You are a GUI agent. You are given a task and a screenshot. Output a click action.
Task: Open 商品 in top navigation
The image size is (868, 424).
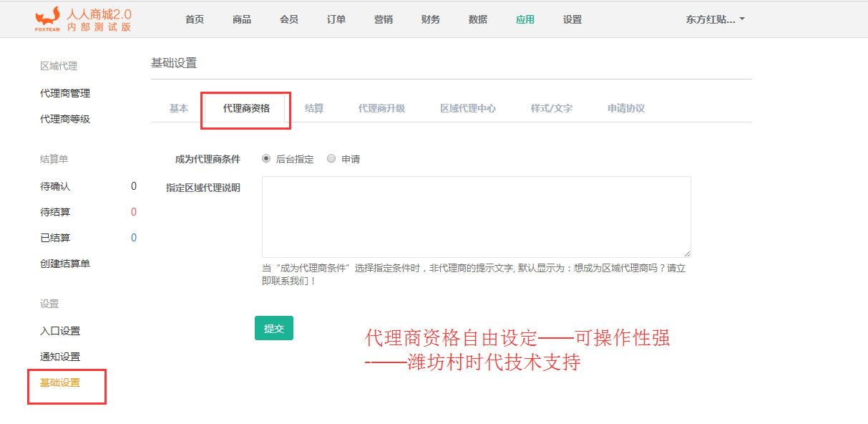tap(242, 19)
